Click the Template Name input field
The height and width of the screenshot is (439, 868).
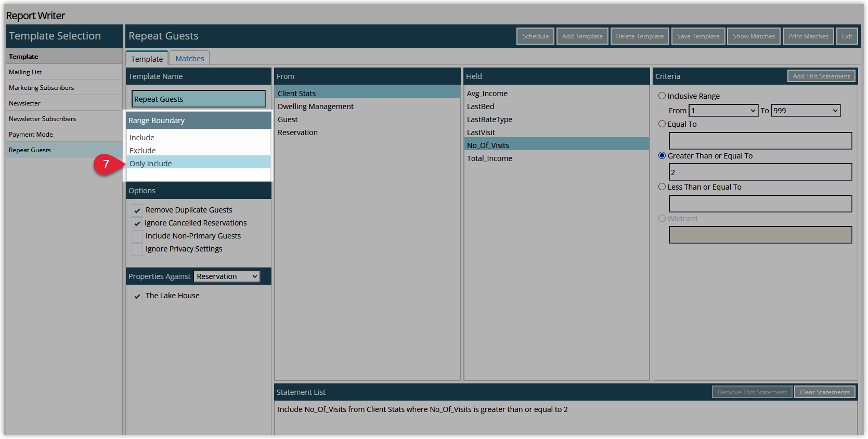tap(199, 99)
